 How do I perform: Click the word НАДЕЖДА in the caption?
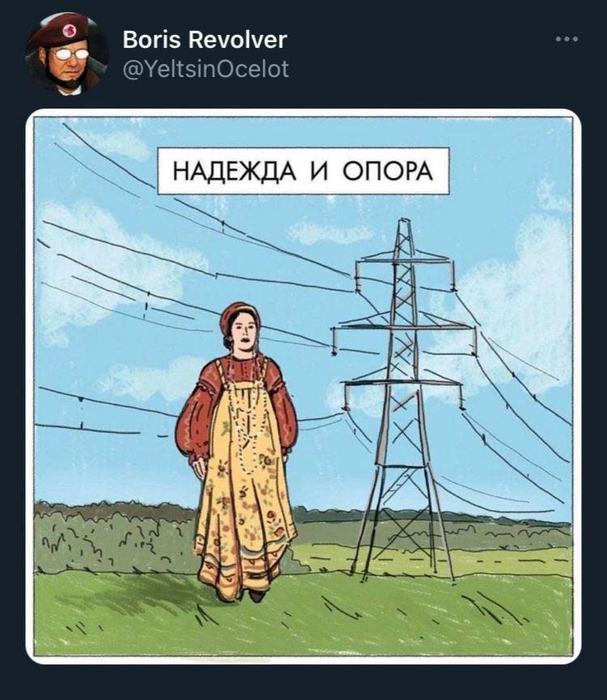233,171
